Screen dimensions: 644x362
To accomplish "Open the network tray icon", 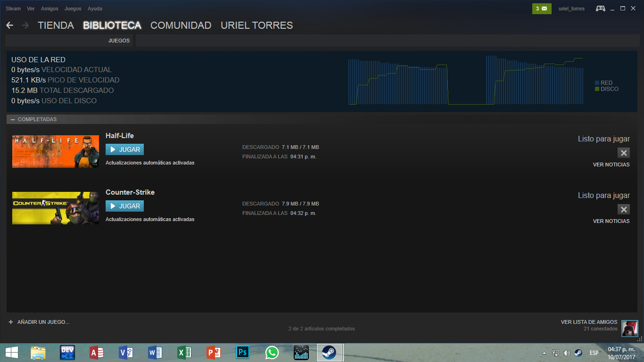I will click(556, 353).
